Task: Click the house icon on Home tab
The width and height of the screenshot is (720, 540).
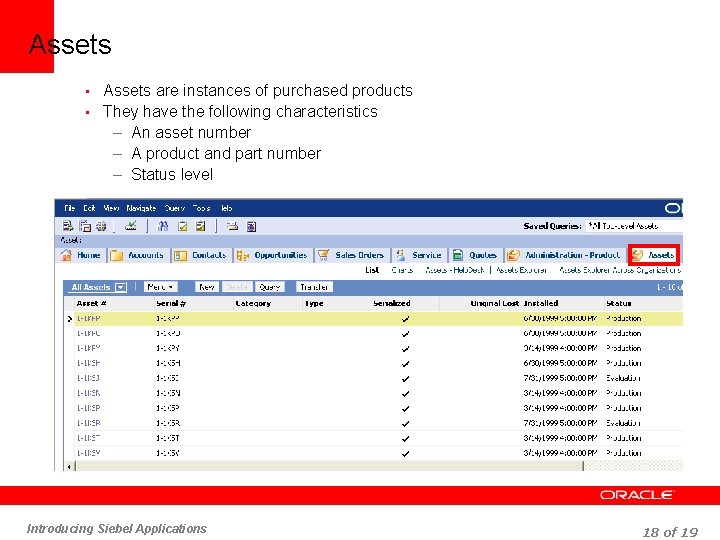Action: click(66, 255)
